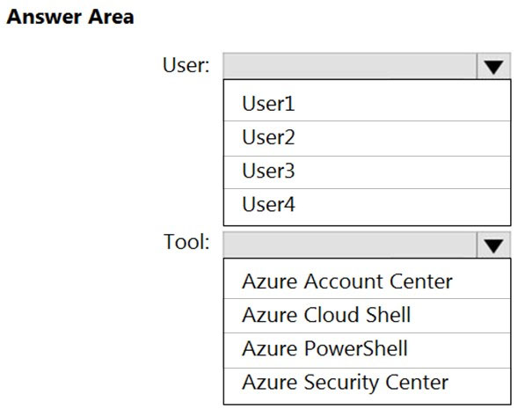Click the "Tool:" field label
This screenshot has width=532, height=409.
[186, 241]
